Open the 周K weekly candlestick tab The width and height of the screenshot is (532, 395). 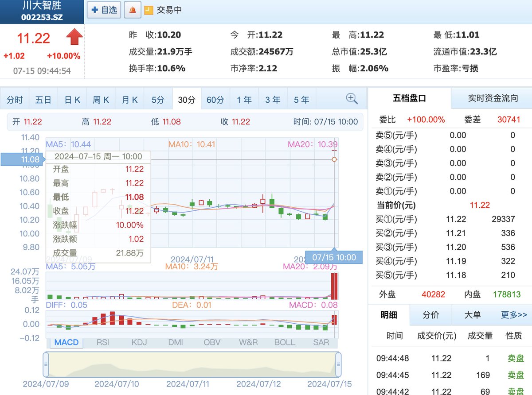(x=101, y=100)
